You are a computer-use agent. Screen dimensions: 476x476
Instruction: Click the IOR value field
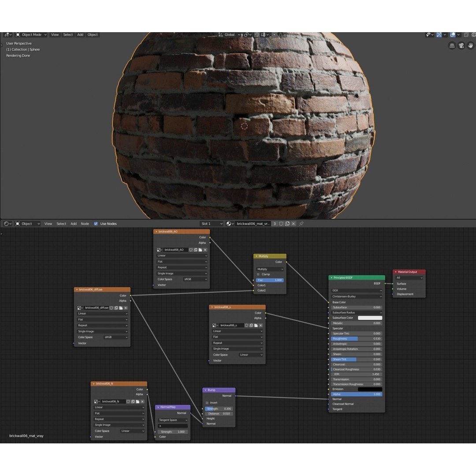tap(357, 374)
